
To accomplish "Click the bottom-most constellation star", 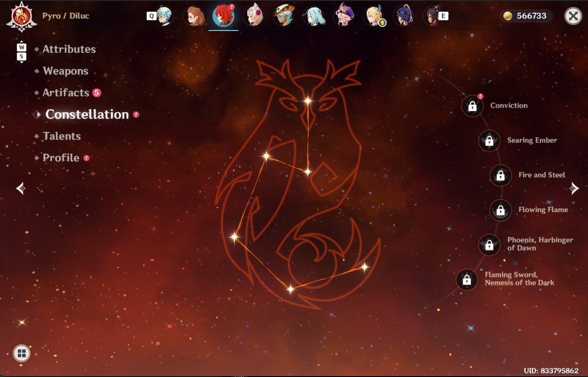I will coord(291,289).
